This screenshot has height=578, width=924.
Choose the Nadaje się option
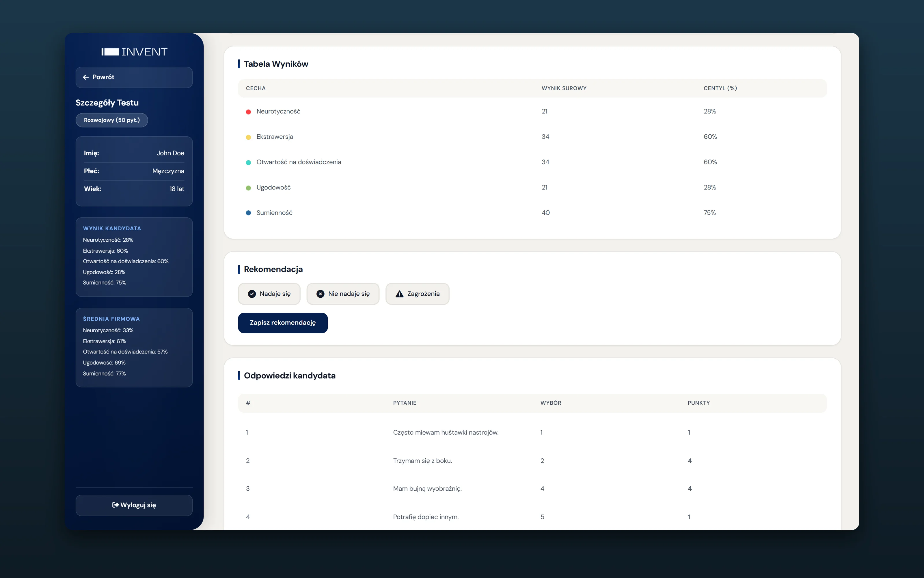click(269, 294)
